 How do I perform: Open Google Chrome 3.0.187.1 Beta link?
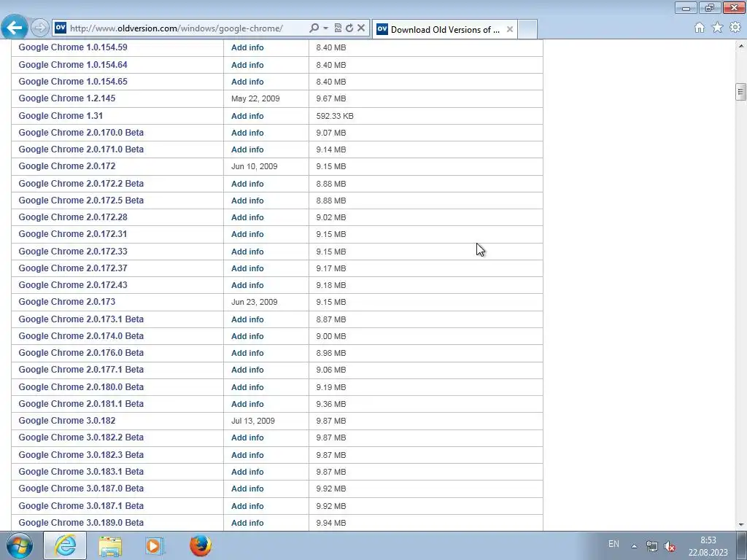[81, 506]
